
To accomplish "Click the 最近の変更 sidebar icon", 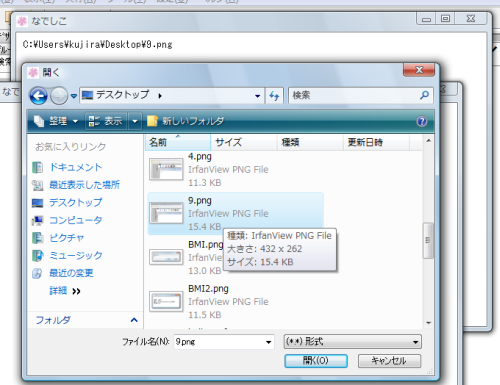I will click(37, 273).
